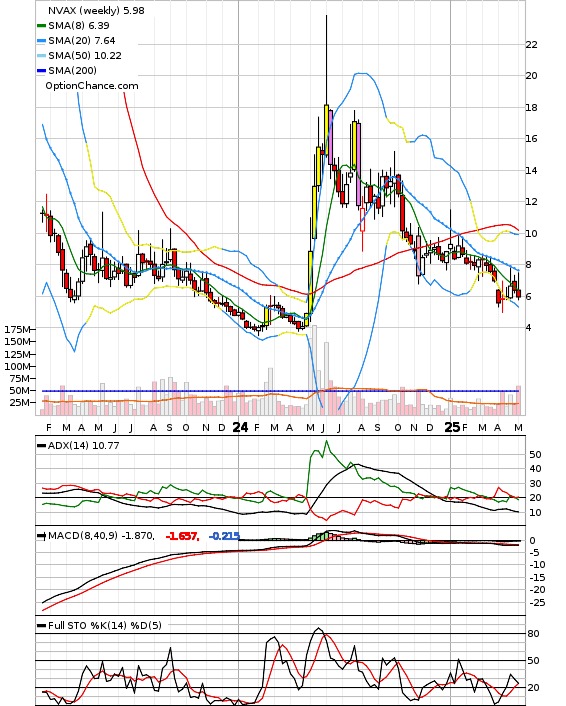Click the 175M volume axis label
The width and height of the screenshot is (566, 706).
(18, 330)
